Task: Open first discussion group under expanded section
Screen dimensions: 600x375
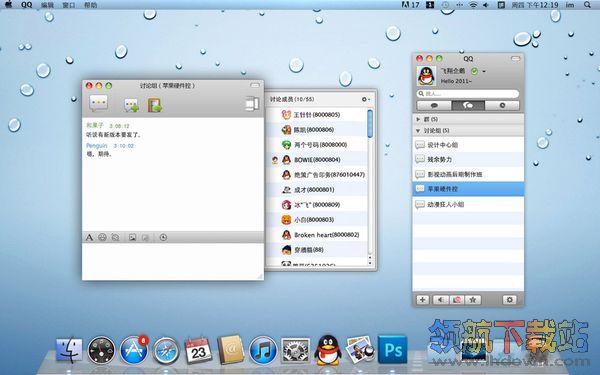Action: (468, 145)
